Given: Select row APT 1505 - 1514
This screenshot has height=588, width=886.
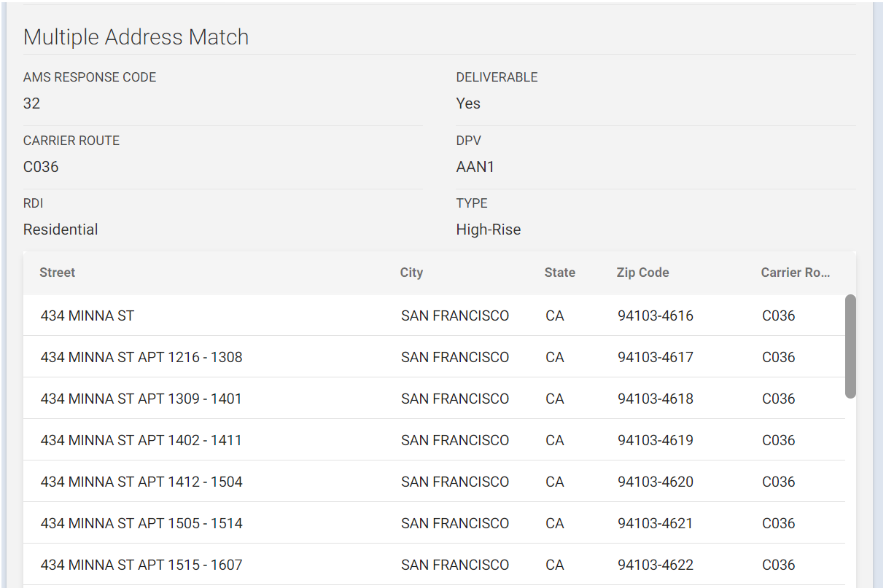Looking at the screenshot, I should (x=141, y=523).
